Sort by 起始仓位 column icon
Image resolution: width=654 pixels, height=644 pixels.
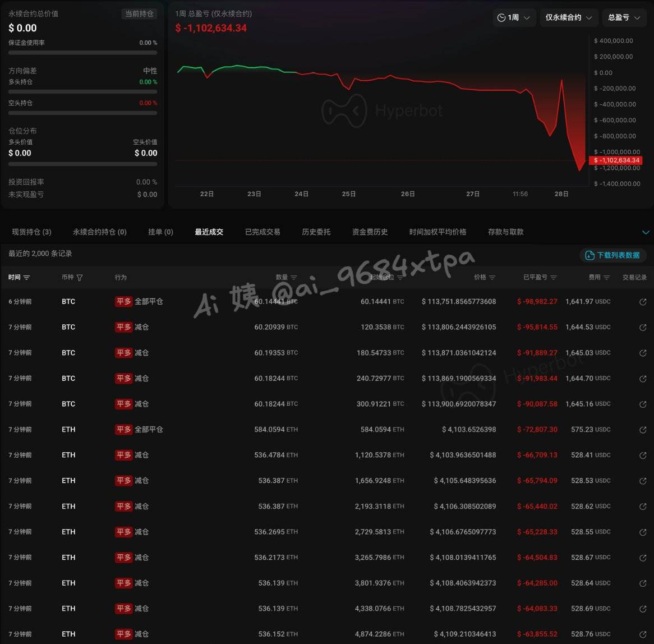(400, 278)
